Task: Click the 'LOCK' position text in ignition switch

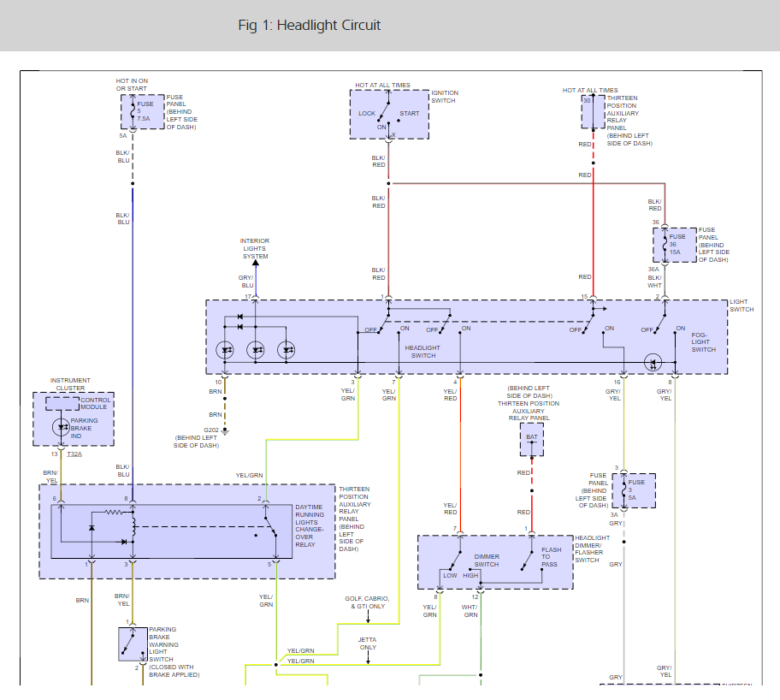Action: (x=367, y=114)
